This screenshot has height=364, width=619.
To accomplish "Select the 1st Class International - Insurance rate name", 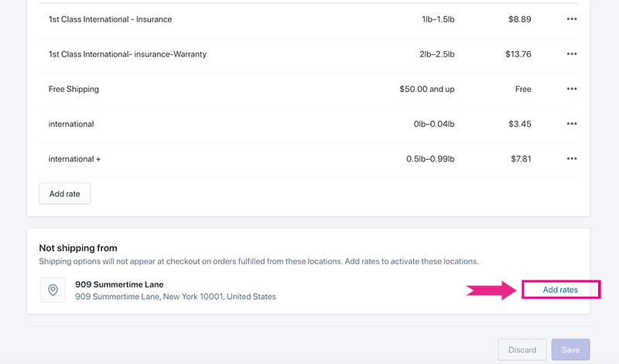I will pyautogui.click(x=110, y=19).
